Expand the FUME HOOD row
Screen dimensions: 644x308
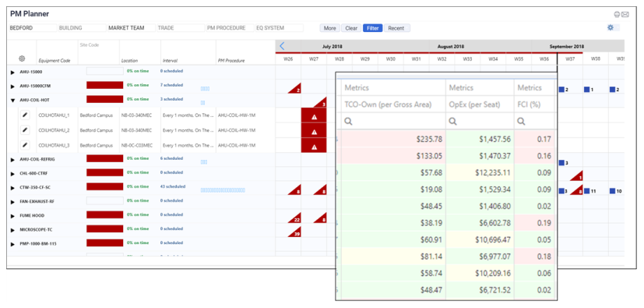click(x=12, y=215)
